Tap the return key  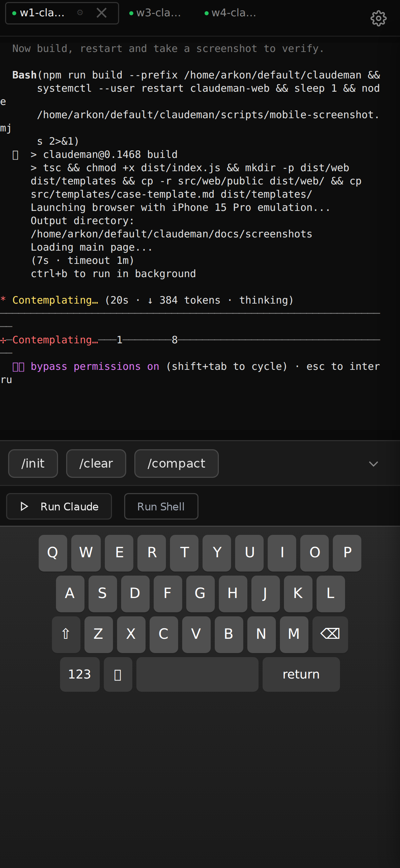[301, 674]
